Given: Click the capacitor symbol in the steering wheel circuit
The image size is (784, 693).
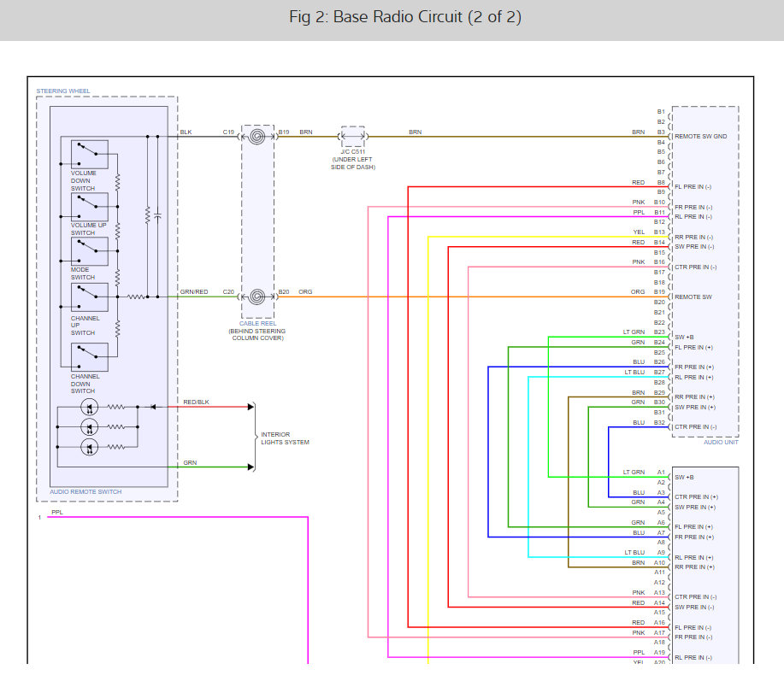Looking at the screenshot, I should [157, 215].
